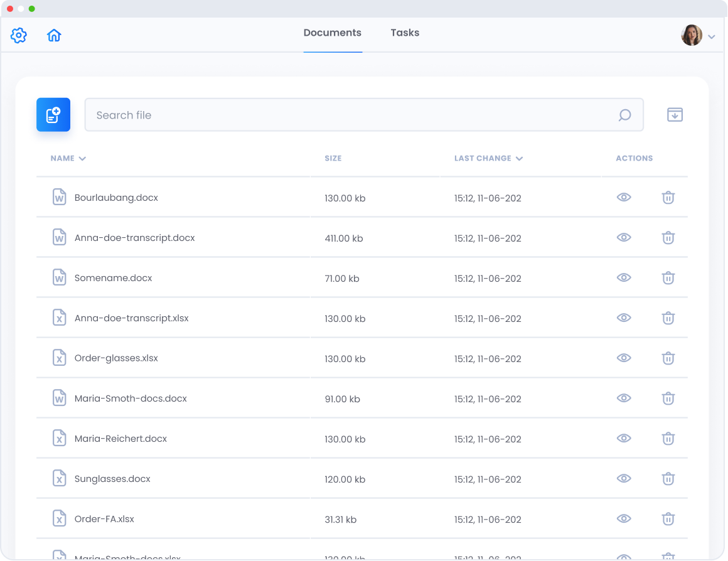Select the Documents tab
728x561 pixels.
(332, 33)
